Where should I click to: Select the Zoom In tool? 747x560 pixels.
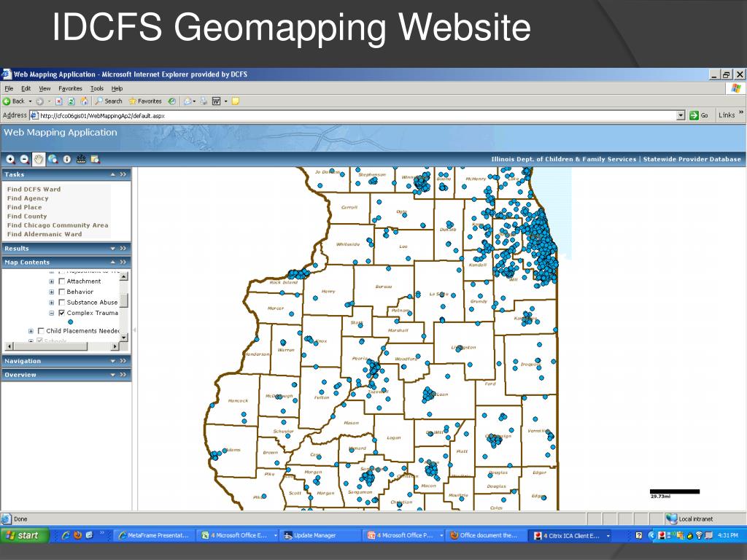(10, 159)
